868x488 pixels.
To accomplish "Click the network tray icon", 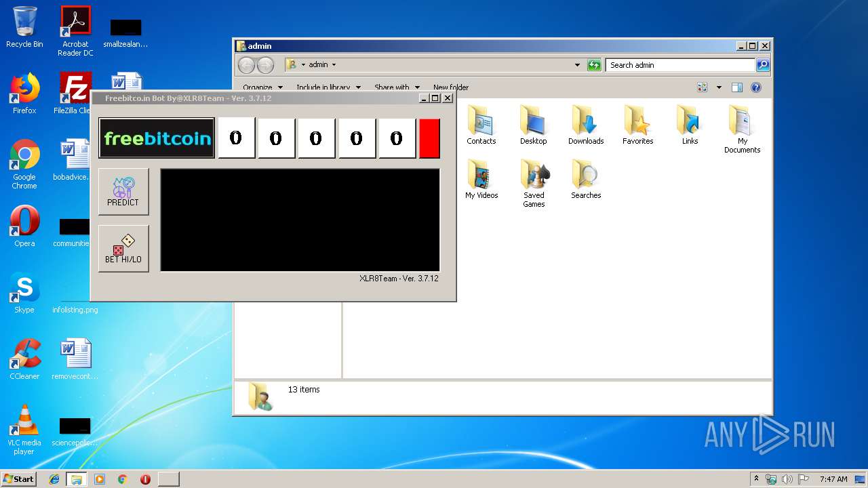I will point(771,479).
